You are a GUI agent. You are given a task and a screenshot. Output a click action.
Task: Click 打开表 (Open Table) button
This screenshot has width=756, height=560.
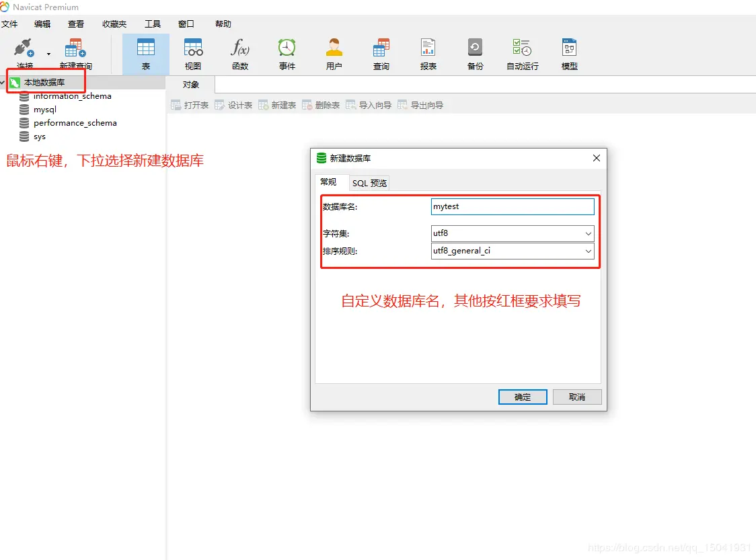190,105
